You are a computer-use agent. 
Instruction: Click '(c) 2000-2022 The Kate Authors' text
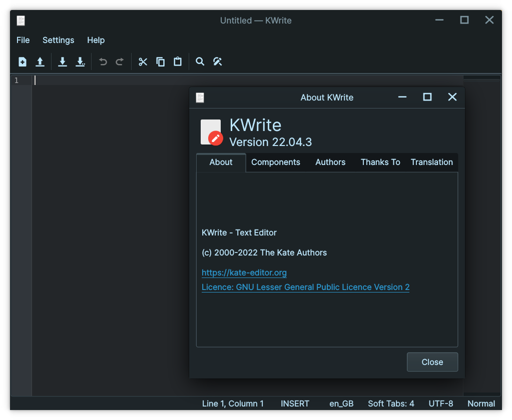[264, 252]
